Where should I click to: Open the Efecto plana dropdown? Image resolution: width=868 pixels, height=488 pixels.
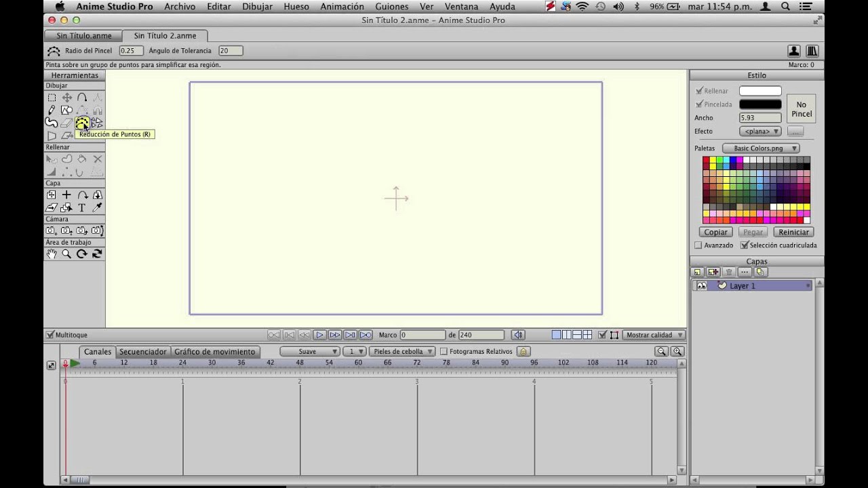760,131
